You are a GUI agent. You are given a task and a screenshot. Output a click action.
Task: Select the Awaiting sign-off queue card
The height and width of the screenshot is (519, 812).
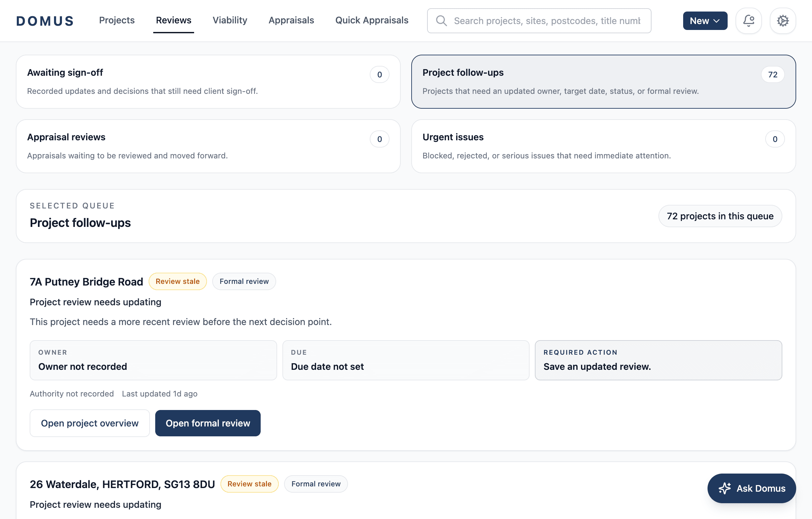click(208, 82)
